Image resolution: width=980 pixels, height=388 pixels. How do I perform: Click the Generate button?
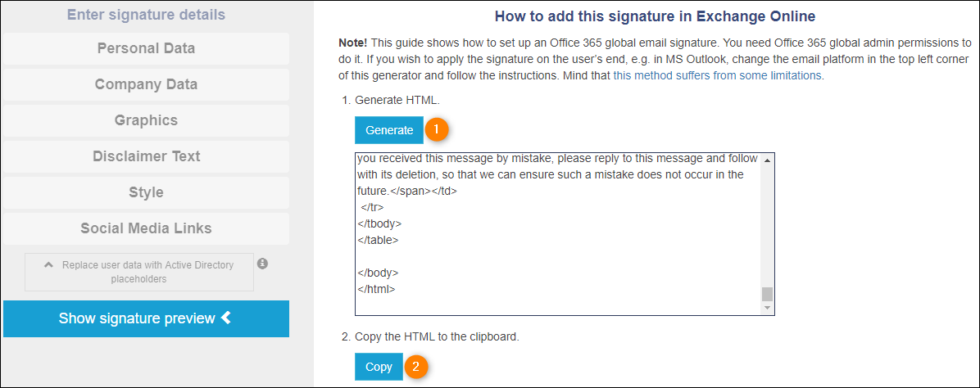point(389,130)
